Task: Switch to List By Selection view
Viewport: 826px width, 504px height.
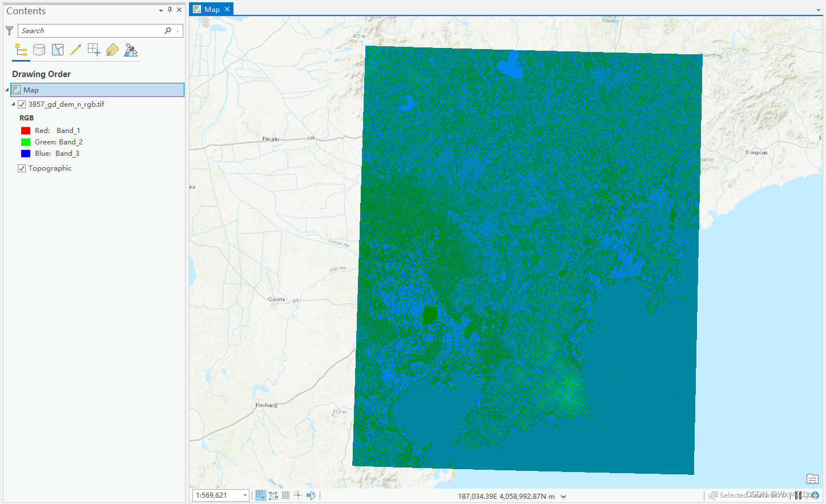Action: (58, 50)
